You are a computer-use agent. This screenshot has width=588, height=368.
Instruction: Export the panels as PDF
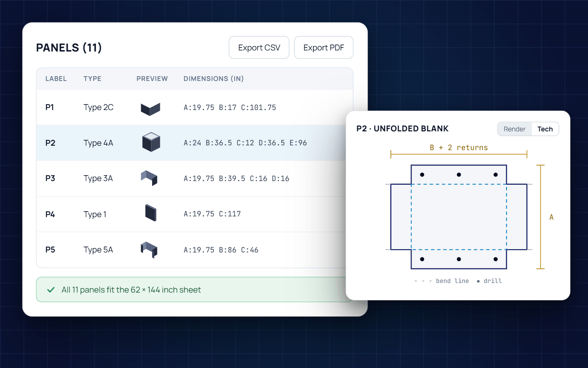point(324,47)
